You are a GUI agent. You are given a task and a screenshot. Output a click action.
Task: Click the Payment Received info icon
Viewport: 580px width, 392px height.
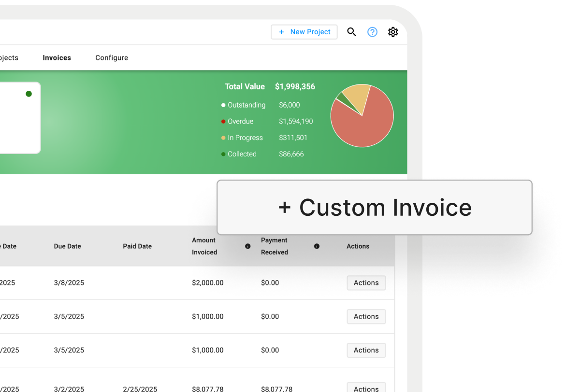pos(317,246)
